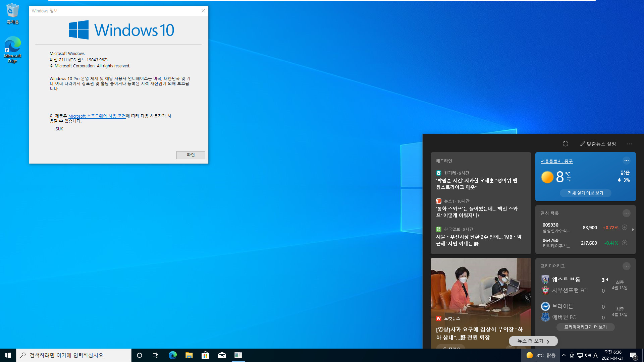Refresh the news feed panel

coord(565,144)
